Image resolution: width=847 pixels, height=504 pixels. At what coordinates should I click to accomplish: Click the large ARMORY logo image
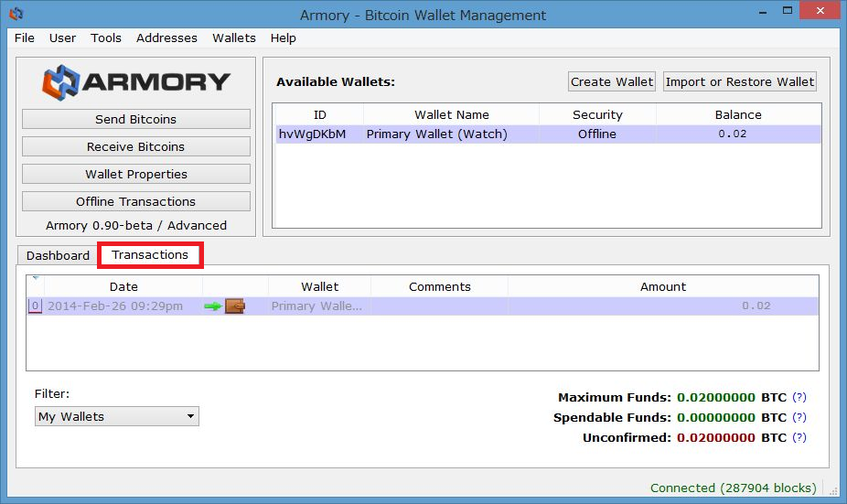[x=136, y=82]
